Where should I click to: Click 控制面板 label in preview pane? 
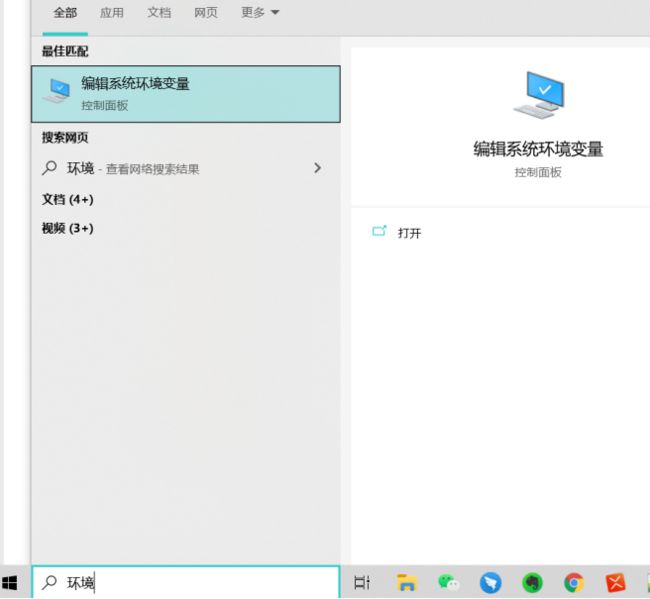coord(538,172)
